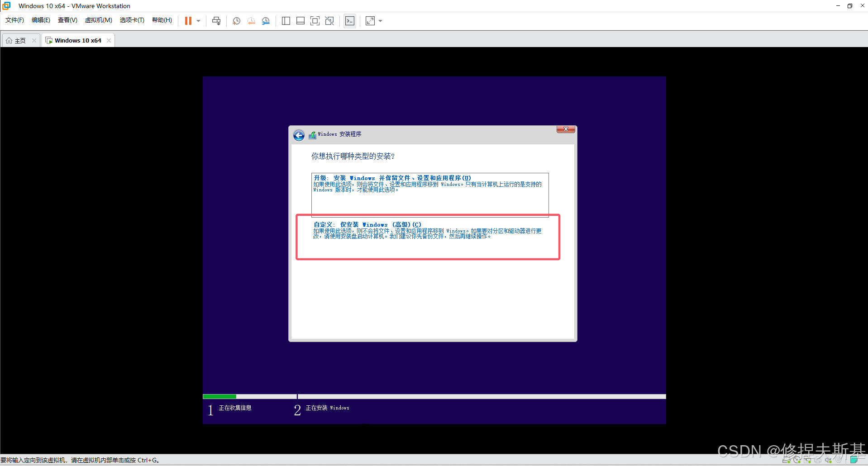The height and width of the screenshot is (466, 868).
Task: Click the full screen mode icon
Action: pyautogui.click(x=315, y=21)
